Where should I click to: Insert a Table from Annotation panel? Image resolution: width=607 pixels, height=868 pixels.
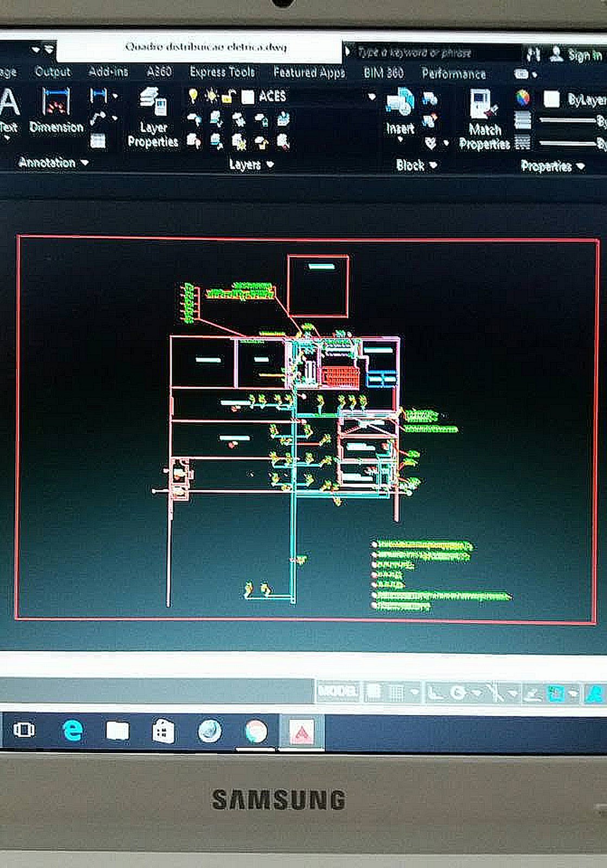[98, 141]
